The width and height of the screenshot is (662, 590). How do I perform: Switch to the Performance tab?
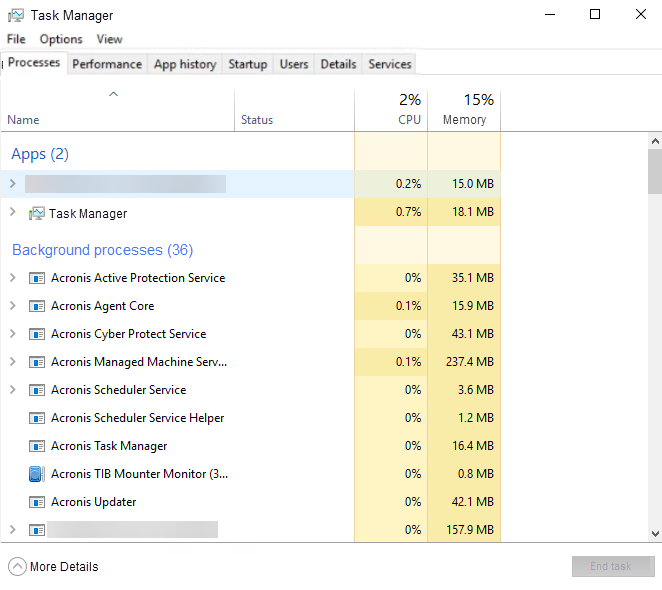(107, 64)
